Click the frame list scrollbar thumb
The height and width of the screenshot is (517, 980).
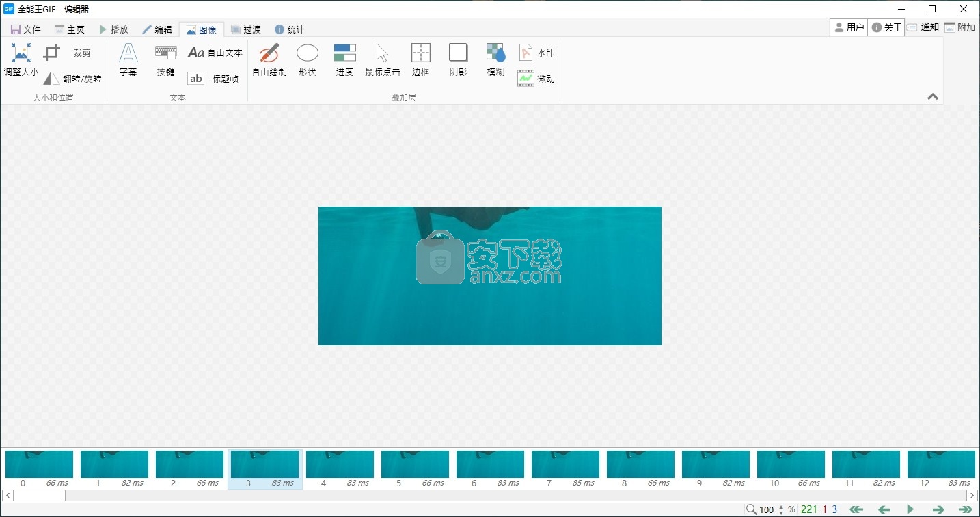pyautogui.click(x=39, y=495)
